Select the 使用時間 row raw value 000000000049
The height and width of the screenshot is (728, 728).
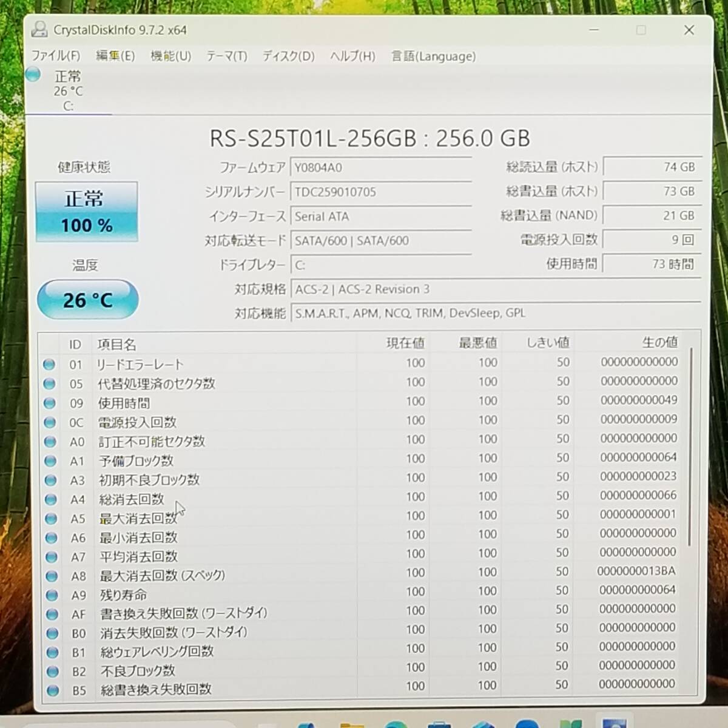tap(639, 400)
